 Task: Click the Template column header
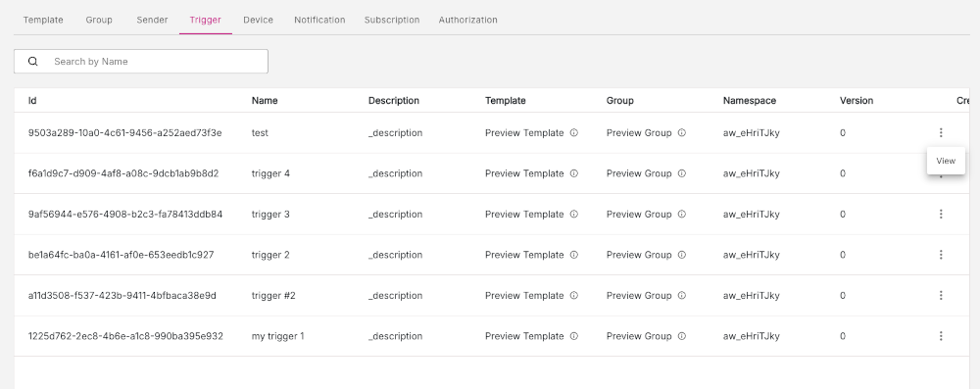click(x=505, y=101)
